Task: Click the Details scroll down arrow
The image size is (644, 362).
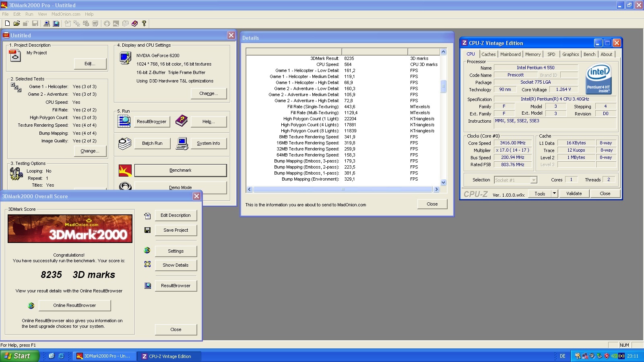Action: pyautogui.click(x=443, y=183)
